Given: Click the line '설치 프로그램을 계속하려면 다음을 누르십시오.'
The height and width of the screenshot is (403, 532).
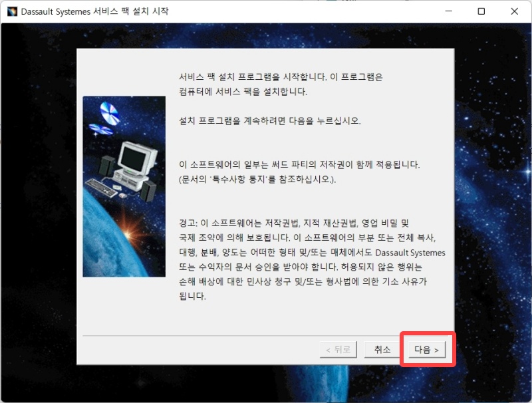Looking at the screenshot, I should tap(270, 121).
